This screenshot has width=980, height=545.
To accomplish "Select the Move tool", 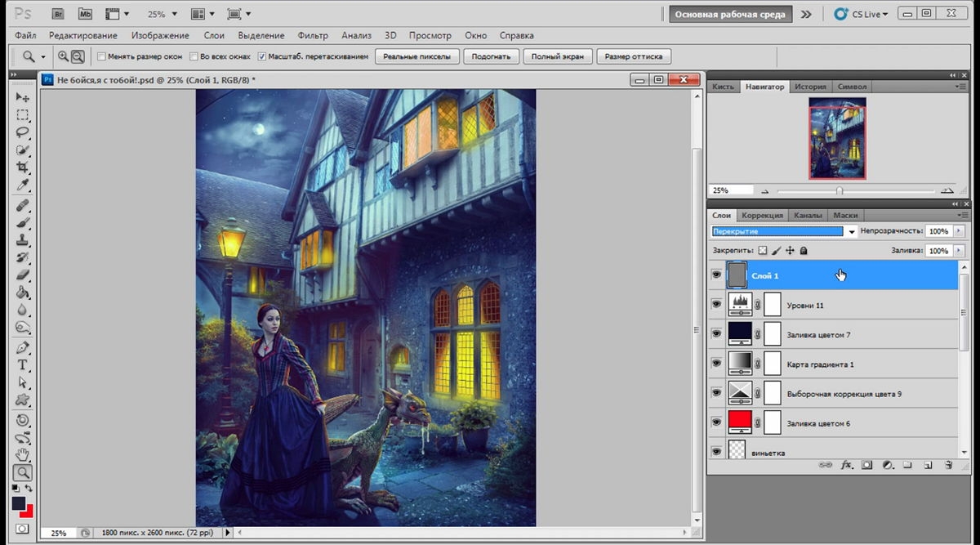I will (23, 97).
